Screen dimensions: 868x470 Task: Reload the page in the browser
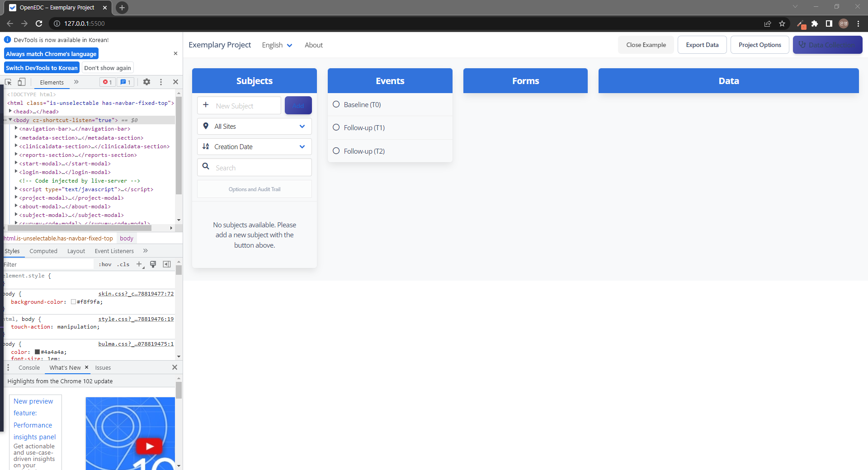tap(39, 23)
